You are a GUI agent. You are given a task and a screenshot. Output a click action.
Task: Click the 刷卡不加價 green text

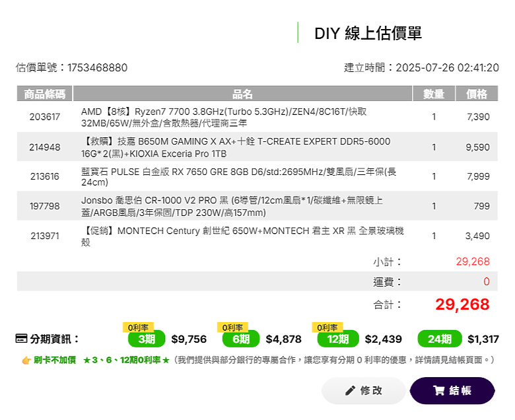[55, 361]
